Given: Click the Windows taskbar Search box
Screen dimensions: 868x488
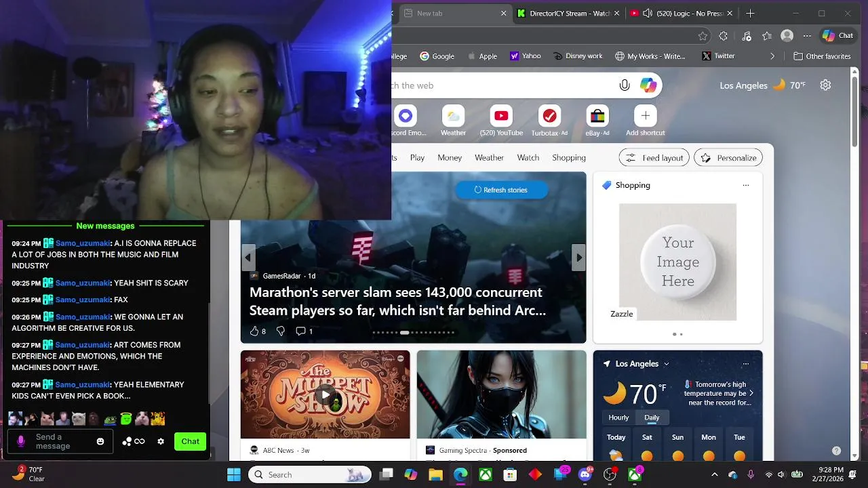Looking at the screenshot, I should point(310,474).
